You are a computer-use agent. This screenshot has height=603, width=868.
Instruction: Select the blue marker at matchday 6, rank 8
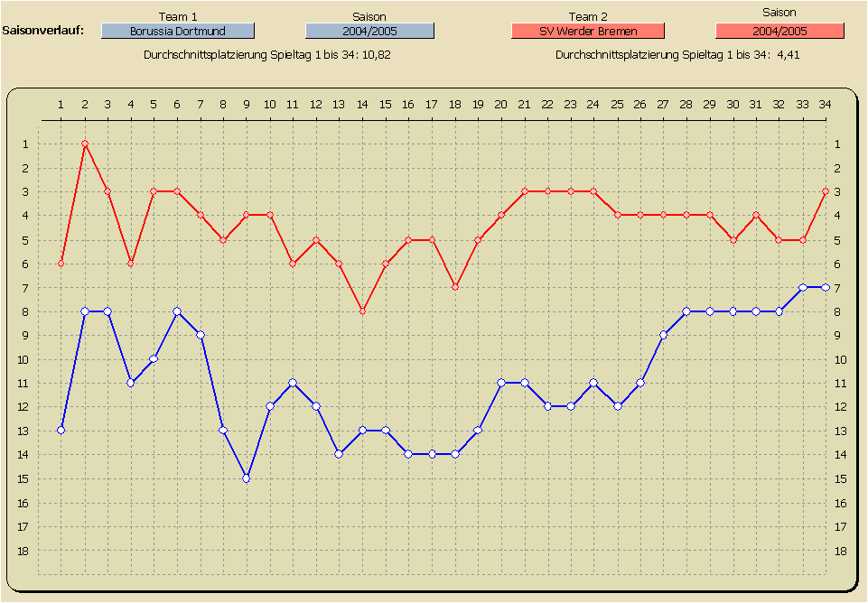177,311
